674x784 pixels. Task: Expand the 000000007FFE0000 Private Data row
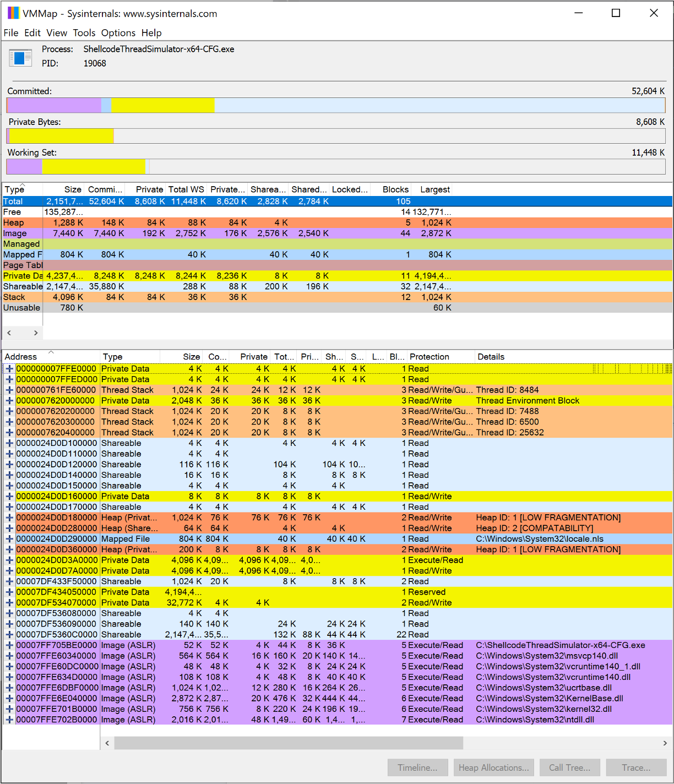(x=9, y=369)
